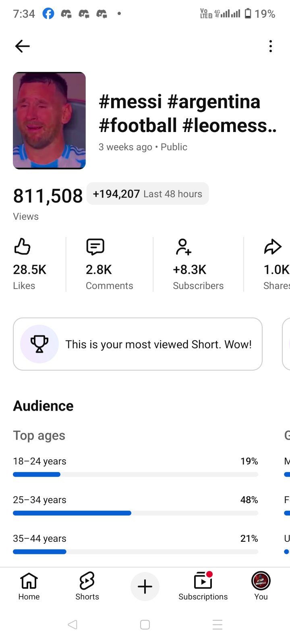
Task: Open the Messi video thumbnail
Action: pyautogui.click(x=50, y=121)
